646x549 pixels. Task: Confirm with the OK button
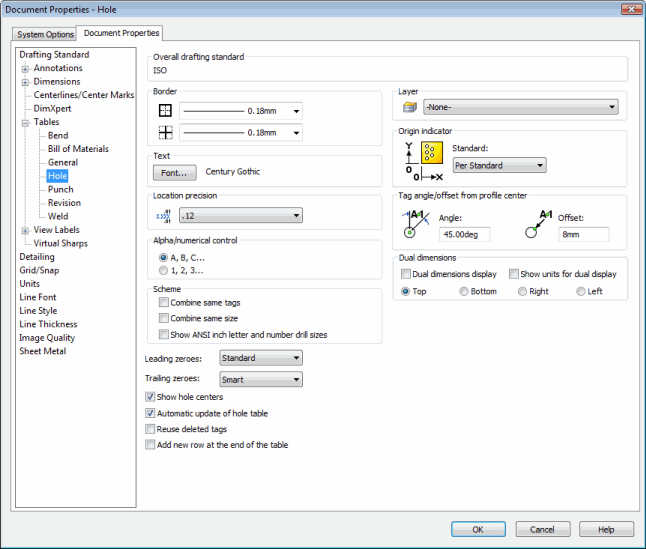coord(478,529)
